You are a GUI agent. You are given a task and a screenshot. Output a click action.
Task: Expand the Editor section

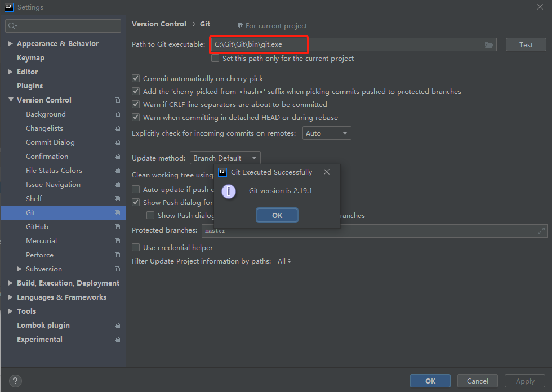click(11, 72)
